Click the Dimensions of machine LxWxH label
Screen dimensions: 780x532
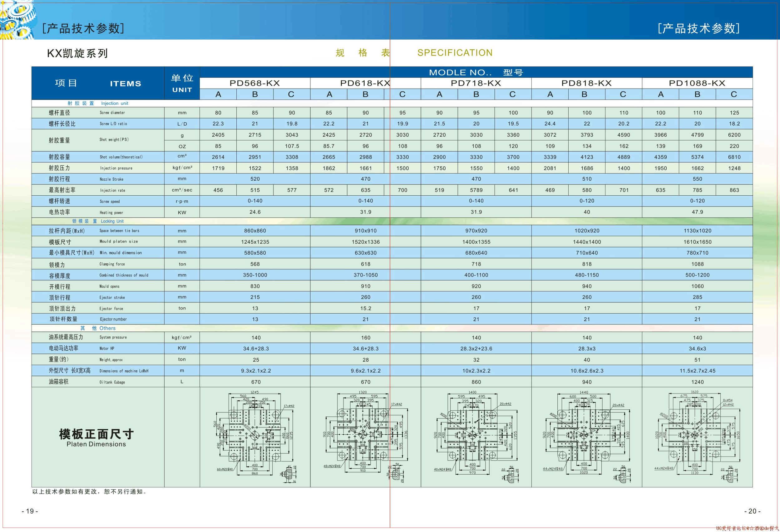click(x=124, y=371)
